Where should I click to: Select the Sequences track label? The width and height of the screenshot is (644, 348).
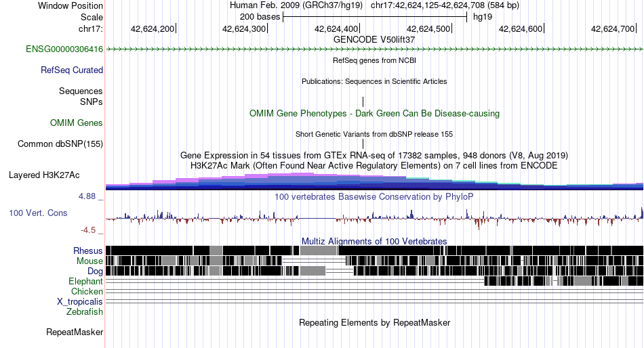point(81,91)
